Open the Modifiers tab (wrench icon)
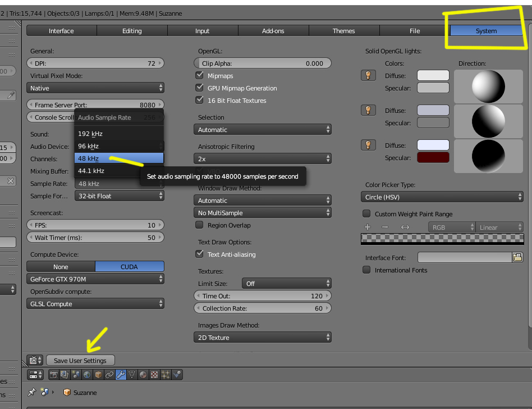The height and width of the screenshot is (409, 532). 121,375
